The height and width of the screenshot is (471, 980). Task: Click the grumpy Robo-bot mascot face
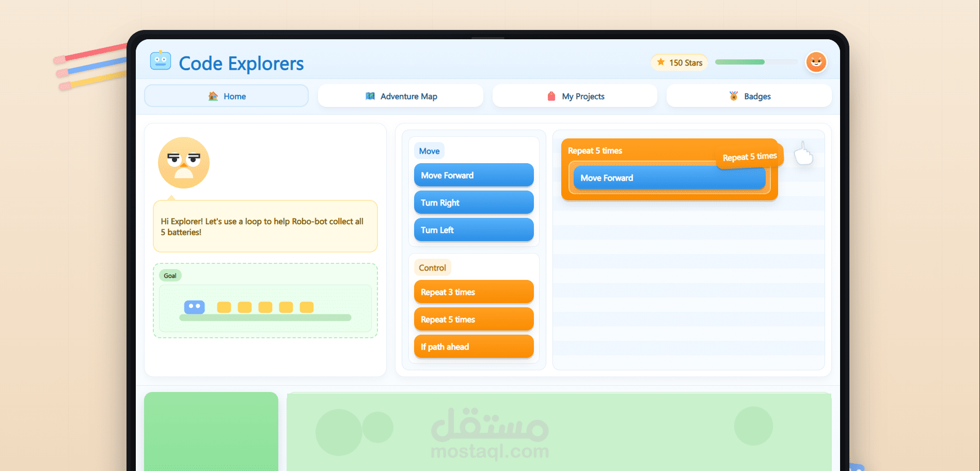pyautogui.click(x=183, y=162)
